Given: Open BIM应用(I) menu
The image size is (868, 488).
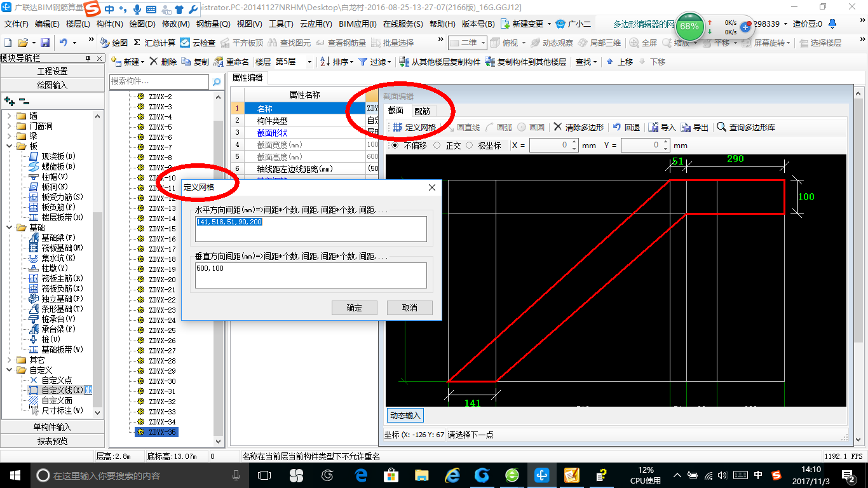Looking at the screenshot, I should click(x=358, y=24).
